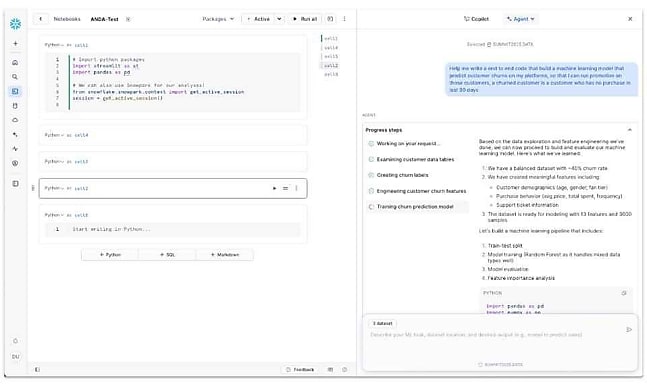Click the database label below prompt box
This screenshot has height=386, width=647.
tap(500, 365)
